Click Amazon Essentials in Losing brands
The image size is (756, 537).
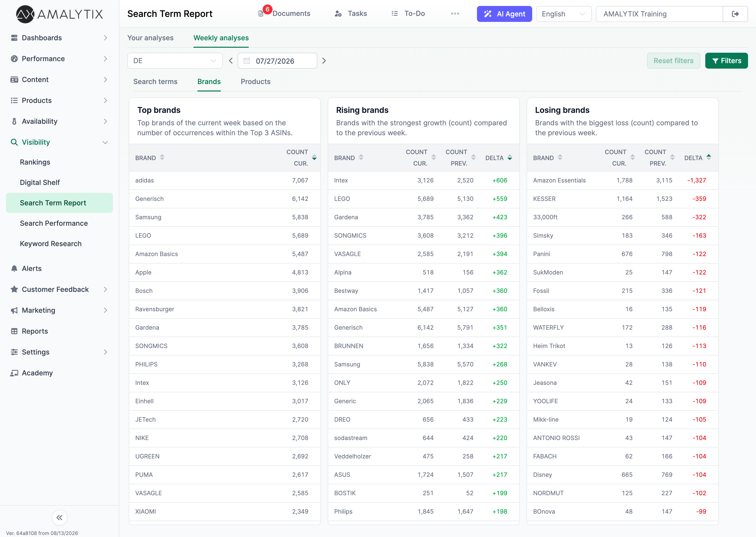pyautogui.click(x=559, y=180)
